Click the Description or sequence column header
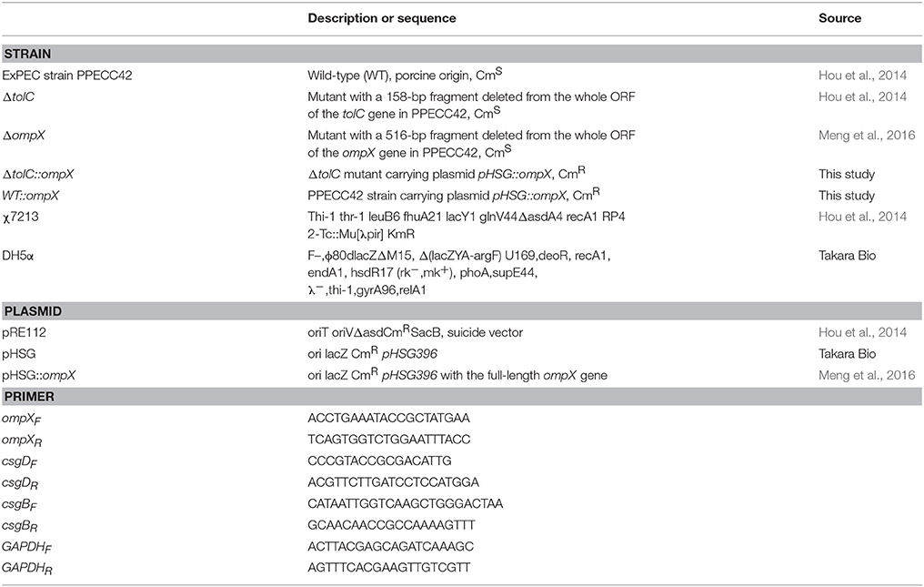The width and height of the screenshot is (924, 587). 382,18
